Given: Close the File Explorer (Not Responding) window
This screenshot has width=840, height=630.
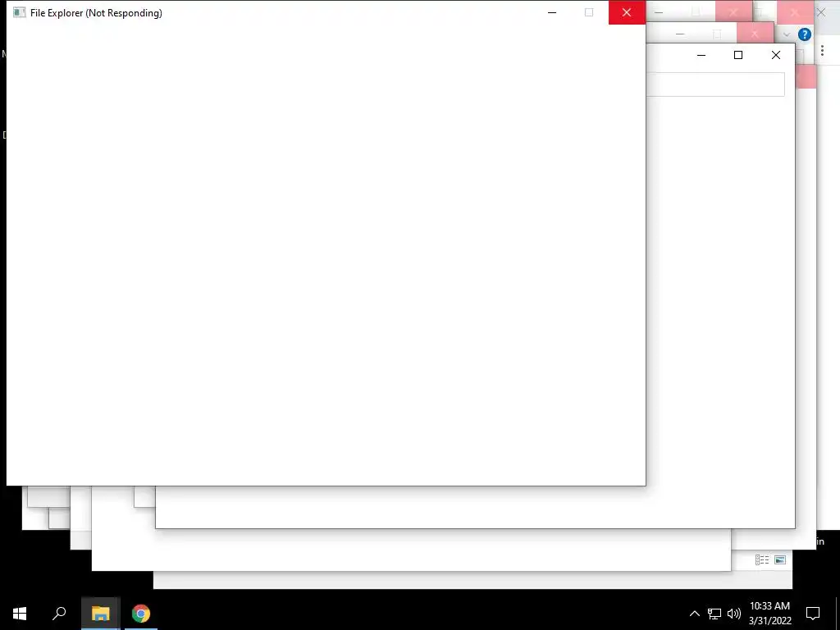Looking at the screenshot, I should [x=627, y=12].
